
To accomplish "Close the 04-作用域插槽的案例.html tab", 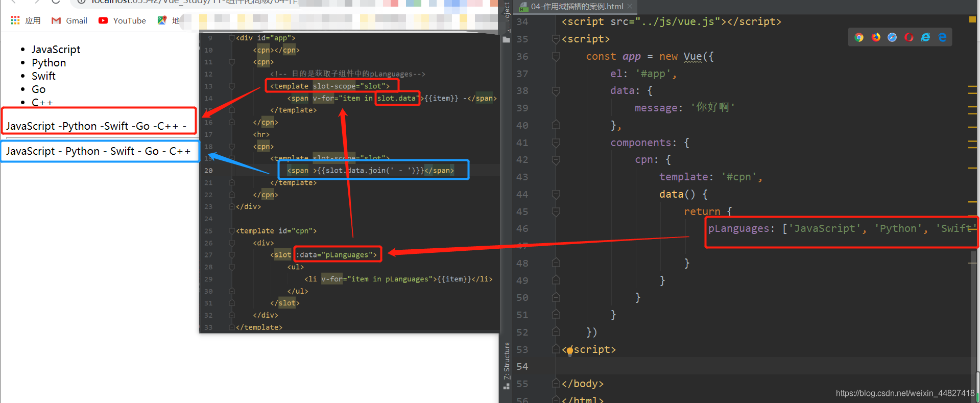I will click(x=630, y=6).
